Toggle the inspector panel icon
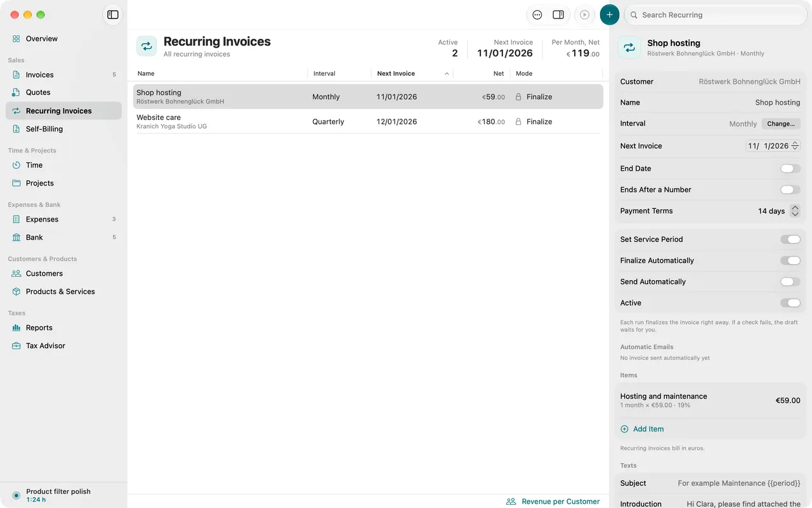Viewport: 812px width, 508px height. [558, 15]
